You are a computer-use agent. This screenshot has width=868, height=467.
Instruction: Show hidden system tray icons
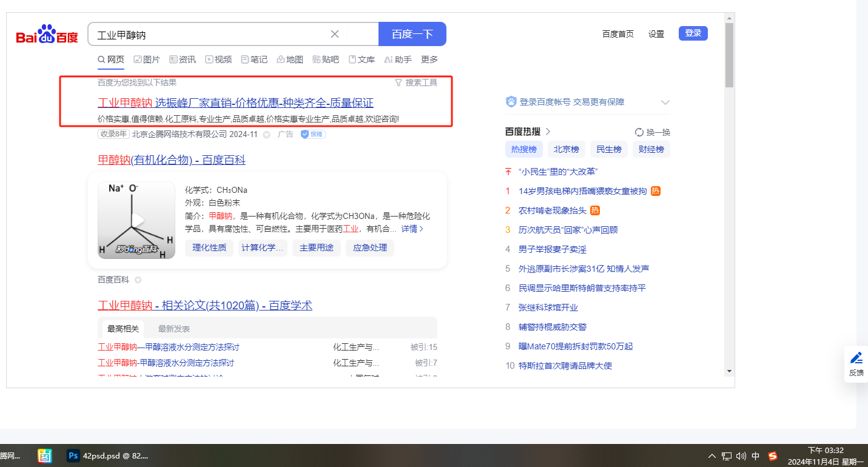click(712, 456)
